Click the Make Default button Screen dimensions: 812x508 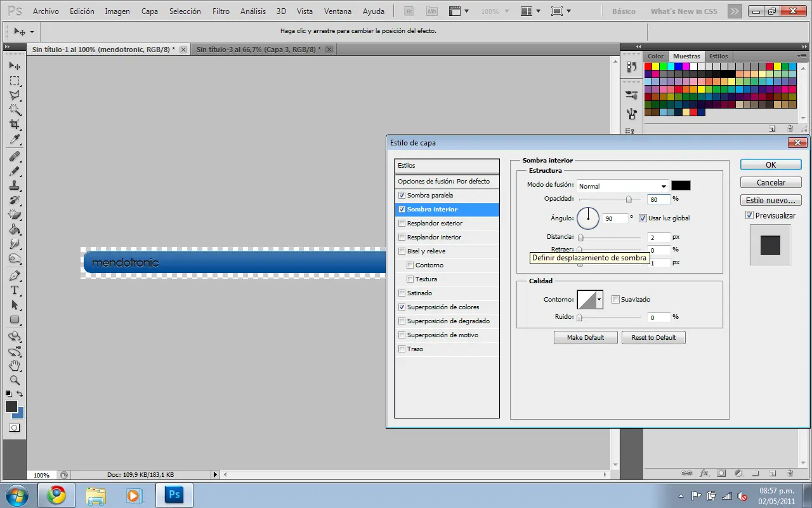point(585,338)
